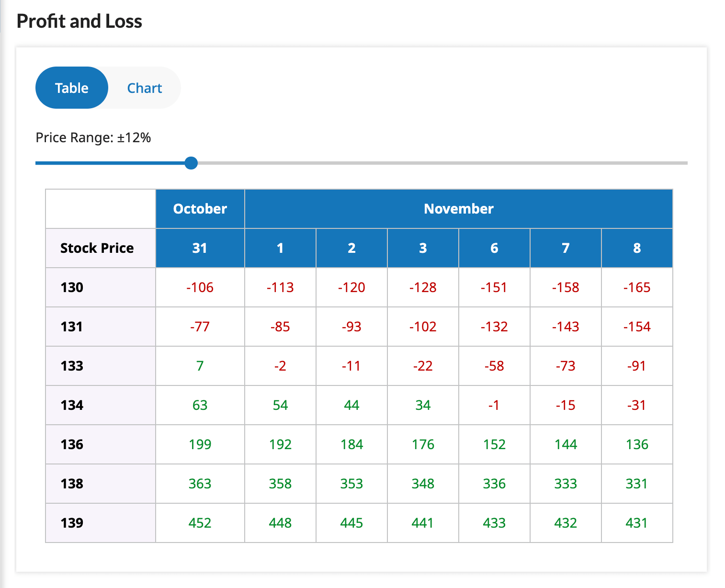The image size is (725, 588).
Task: Select the November column header
Action: pyautogui.click(x=458, y=209)
